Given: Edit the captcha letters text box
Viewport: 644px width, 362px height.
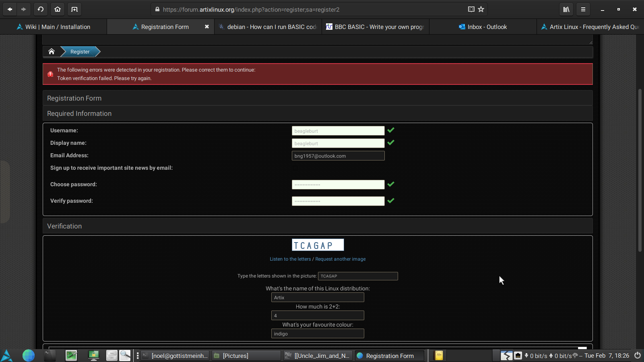Looking at the screenshot, I should (358, 276).
